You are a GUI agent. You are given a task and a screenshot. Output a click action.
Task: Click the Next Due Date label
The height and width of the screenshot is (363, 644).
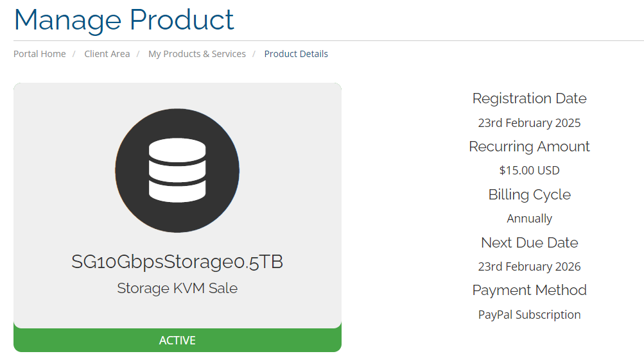tap(530, 242)
